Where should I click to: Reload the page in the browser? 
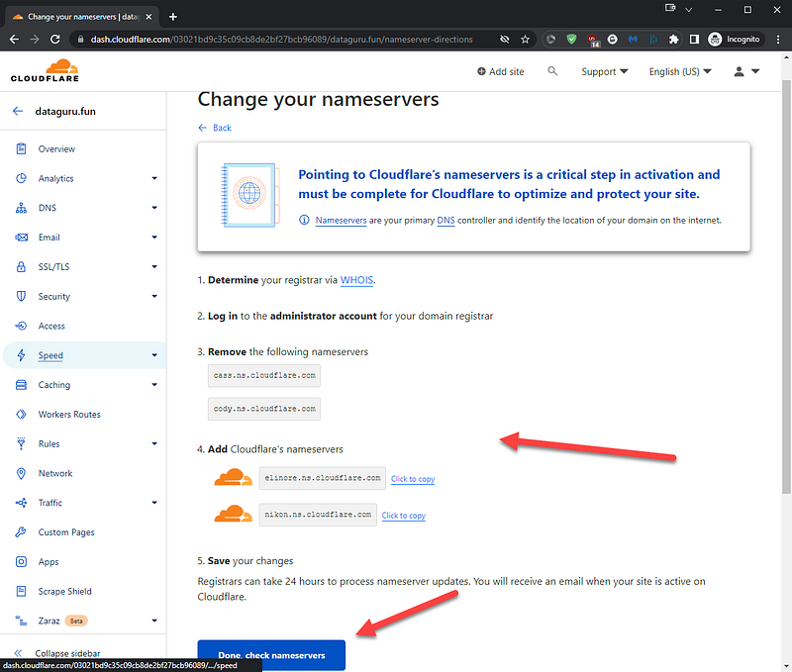tap(55, 40)
